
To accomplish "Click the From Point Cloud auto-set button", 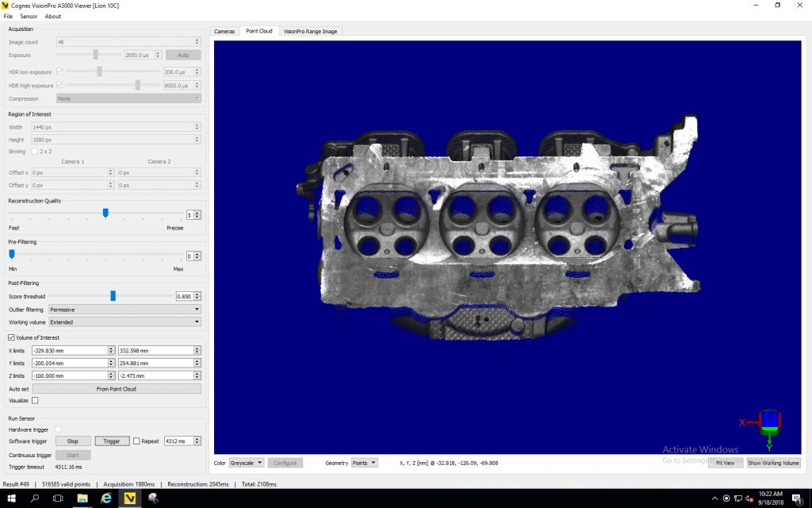I will click(x=117, y=388).
